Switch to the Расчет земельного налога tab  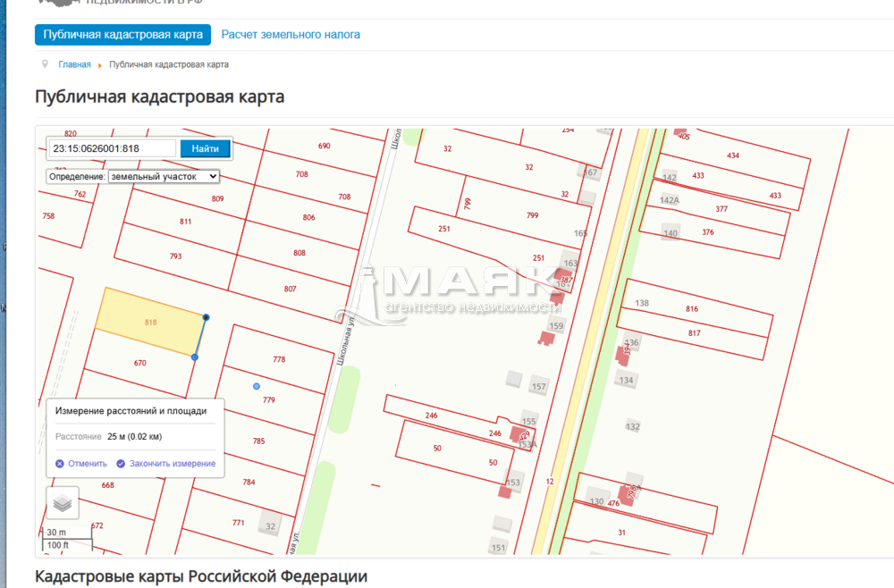pyautogui.click(x=291, y=35)
